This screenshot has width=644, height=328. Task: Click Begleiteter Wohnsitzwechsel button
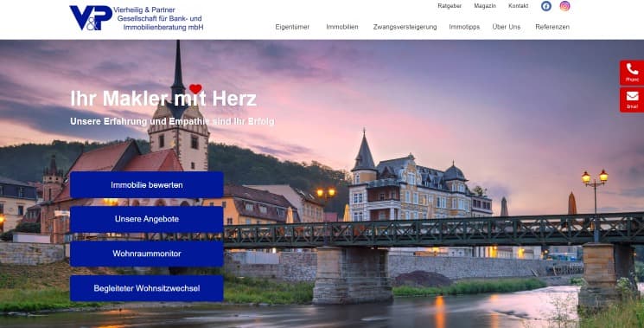pyautogui.click(x=147, y=288)
